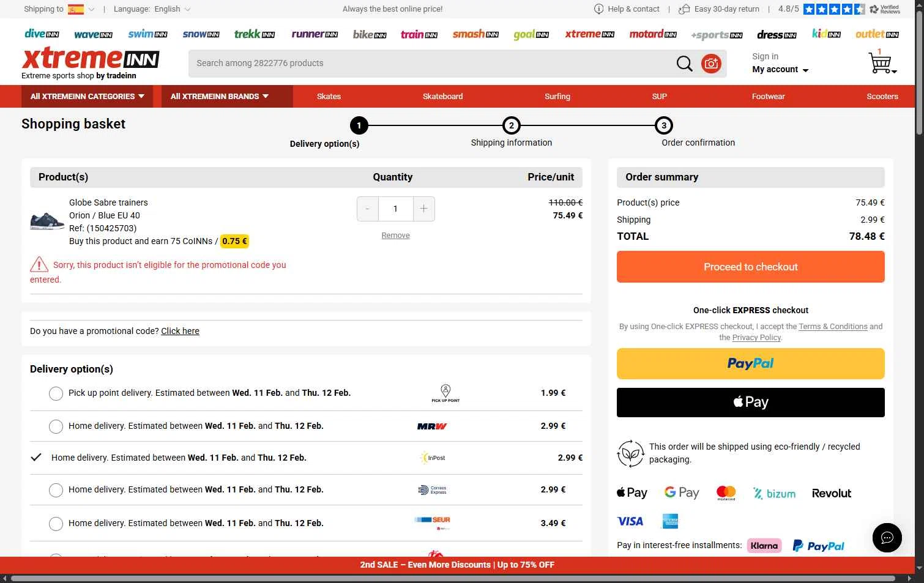Open the Footwear menu item
The height and width of the screenshot is (583, 924).
(x=768, y=97)
